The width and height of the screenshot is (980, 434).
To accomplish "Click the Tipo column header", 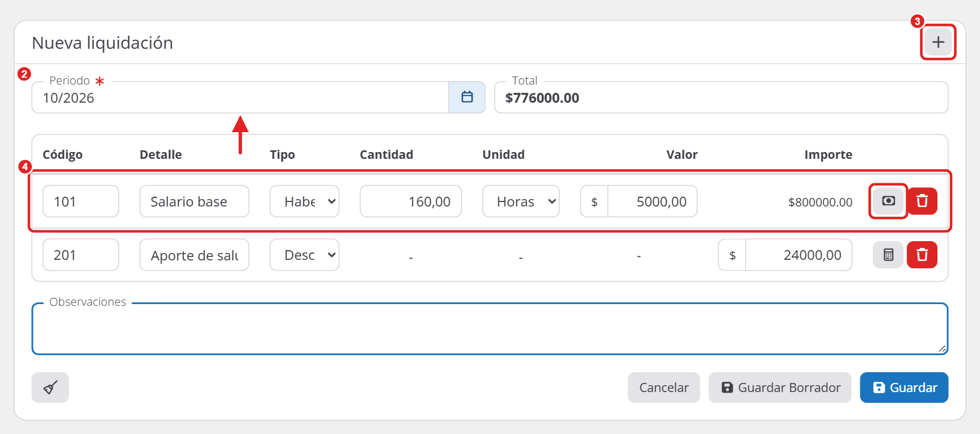I will point(282,154).
